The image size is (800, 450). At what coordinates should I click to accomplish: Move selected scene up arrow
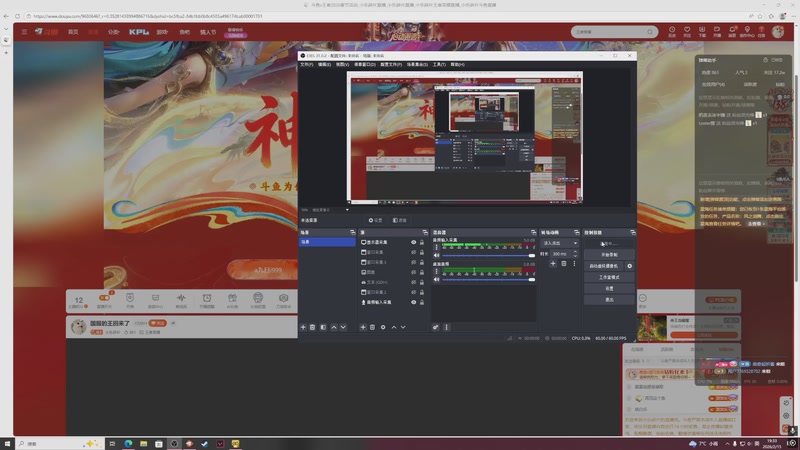pyautogui.click(x=334, y=327)
